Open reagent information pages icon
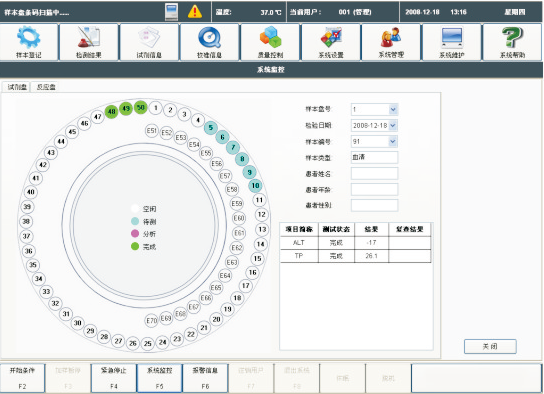The image size is (544, 394). [149, 42]
